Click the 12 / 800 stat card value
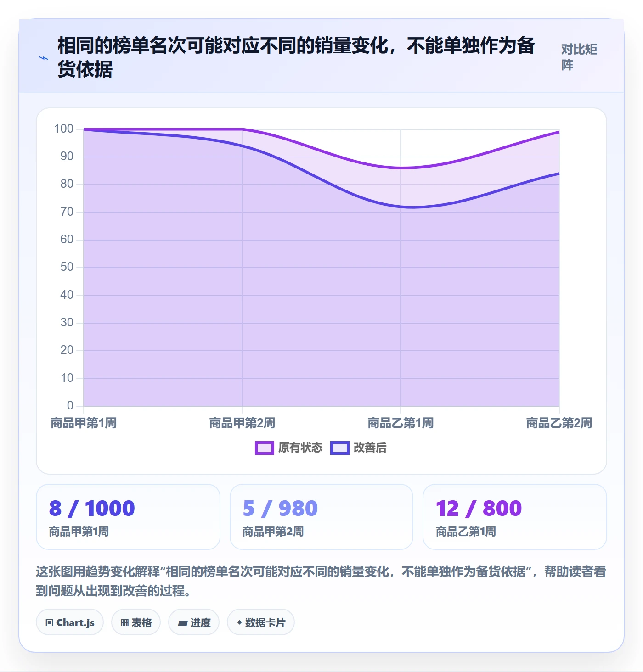 [x=479, y=509]
